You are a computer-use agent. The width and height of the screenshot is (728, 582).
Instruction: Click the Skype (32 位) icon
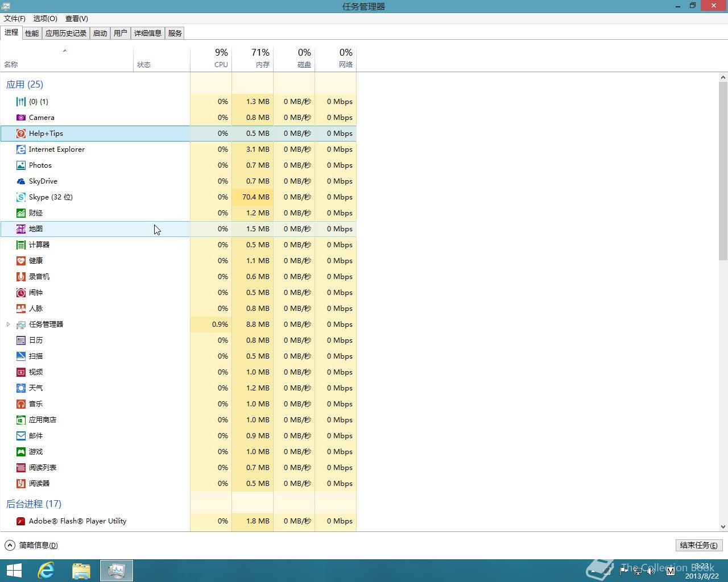[21, 197]
